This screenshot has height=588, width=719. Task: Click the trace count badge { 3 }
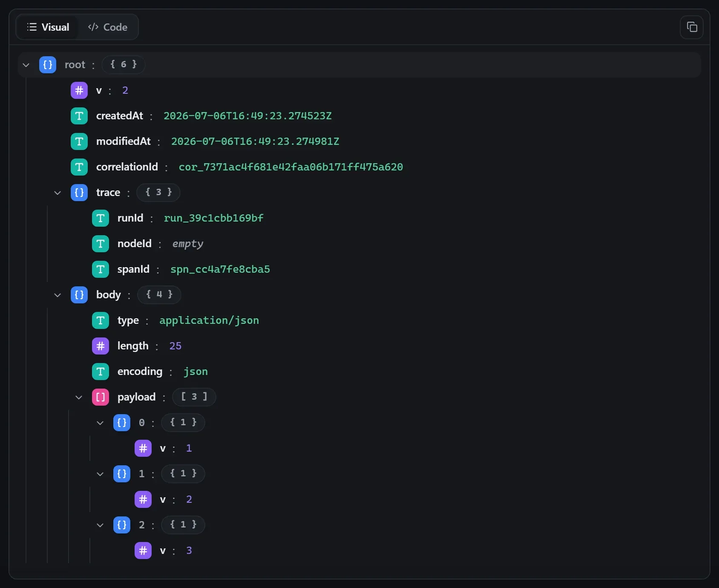tap(158, 192)
